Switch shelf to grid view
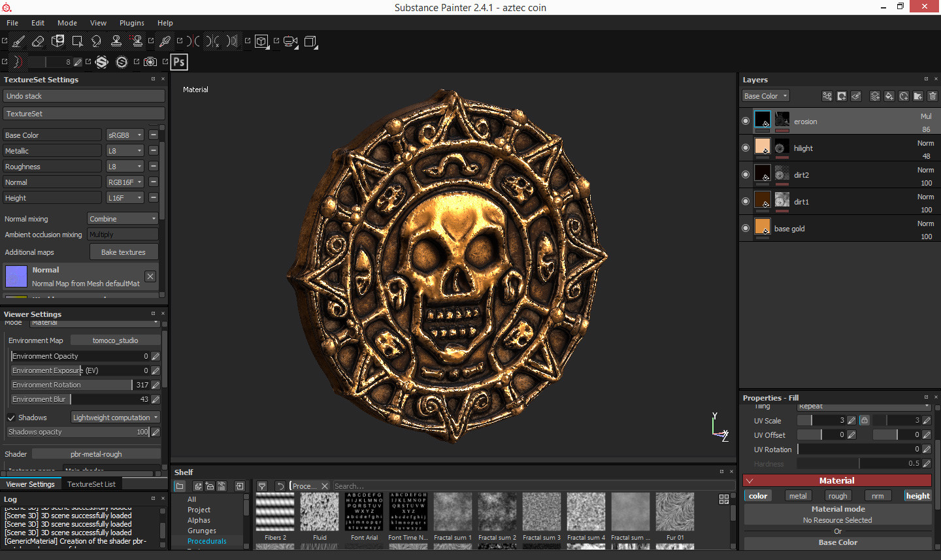The width and height of the screenshot is (941, 560). pyautogui.click(x=724, y=499)
